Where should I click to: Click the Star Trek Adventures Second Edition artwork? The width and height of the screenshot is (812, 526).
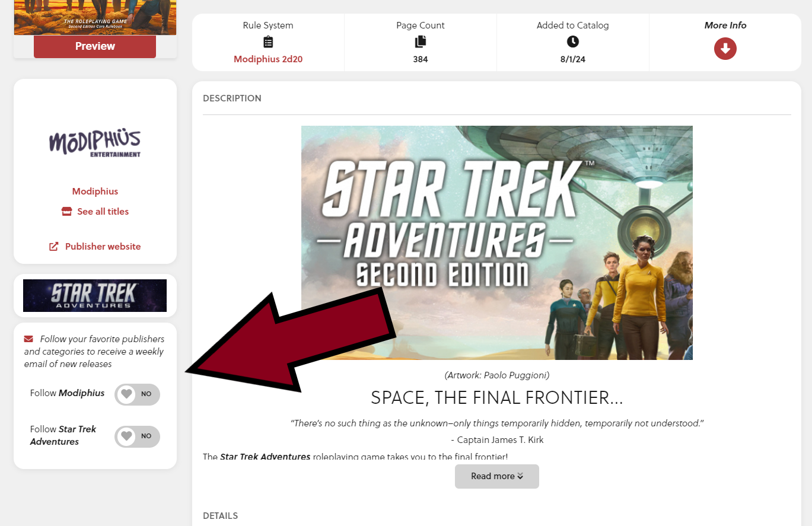tap(497, 243)
